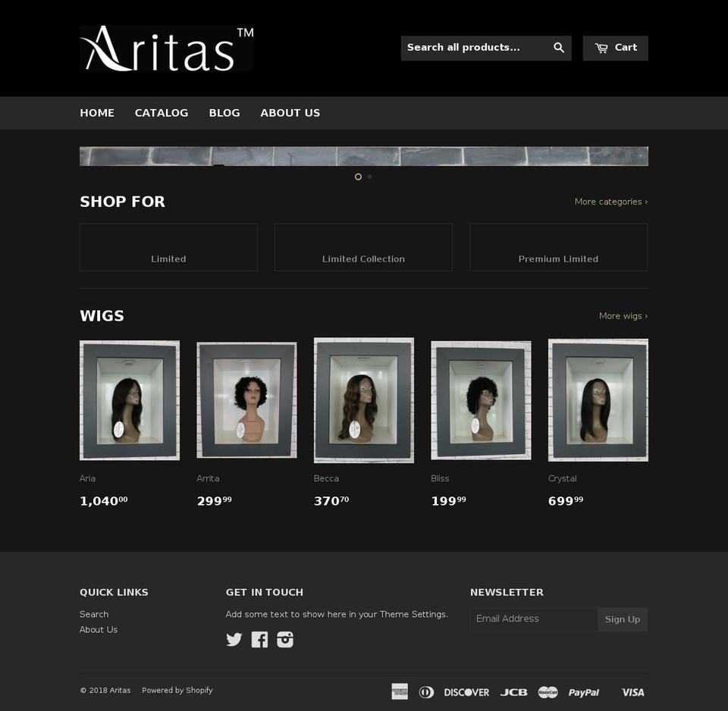Click the MasterCard payment icon
Screen dimensions: 728x711
pos(548,692)
